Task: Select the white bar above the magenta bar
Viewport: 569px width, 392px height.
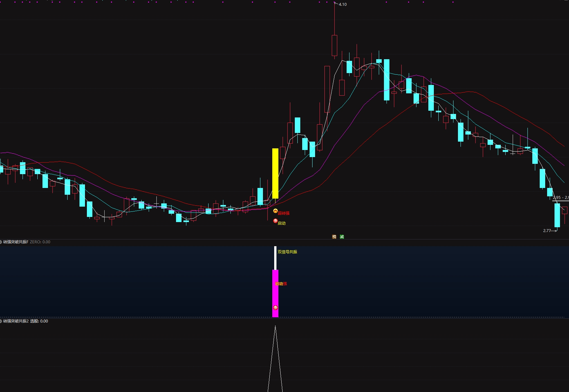Action: tap(275, 258)
